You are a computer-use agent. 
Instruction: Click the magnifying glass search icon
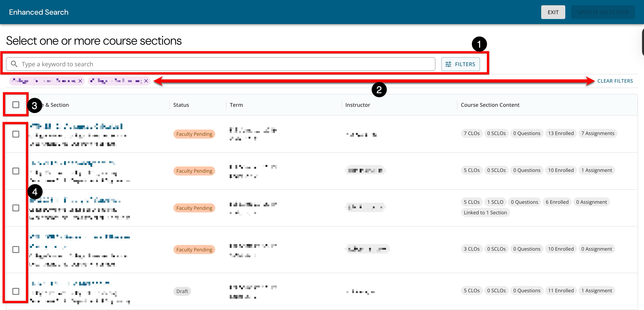[14, 64]
